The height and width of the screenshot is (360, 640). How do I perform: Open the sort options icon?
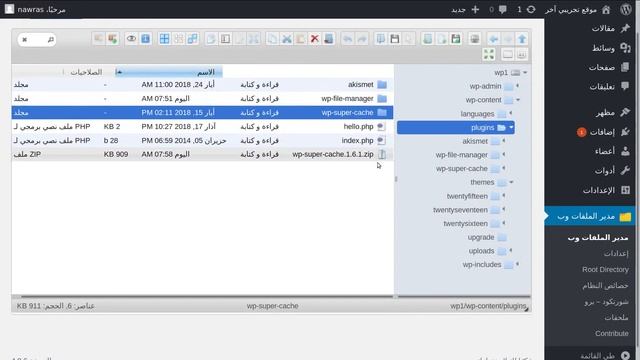coord(522,54)
